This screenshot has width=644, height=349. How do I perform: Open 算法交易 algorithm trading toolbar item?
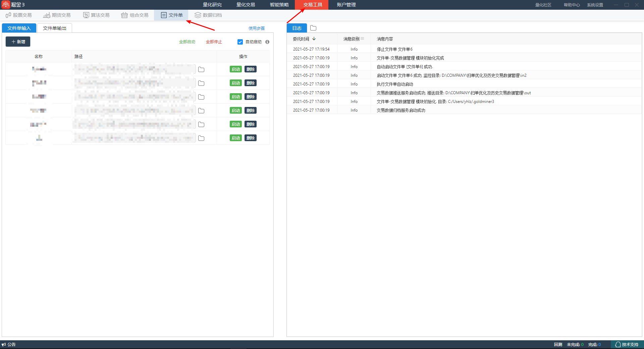tap(97, 15)
